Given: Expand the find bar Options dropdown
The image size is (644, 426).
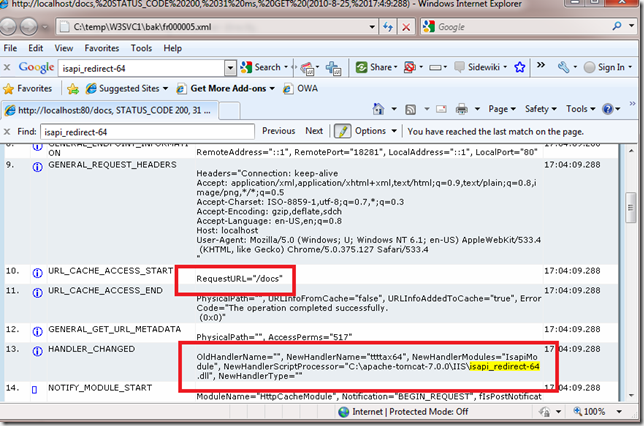Looking at the screenshot, I should click(374, 131).
